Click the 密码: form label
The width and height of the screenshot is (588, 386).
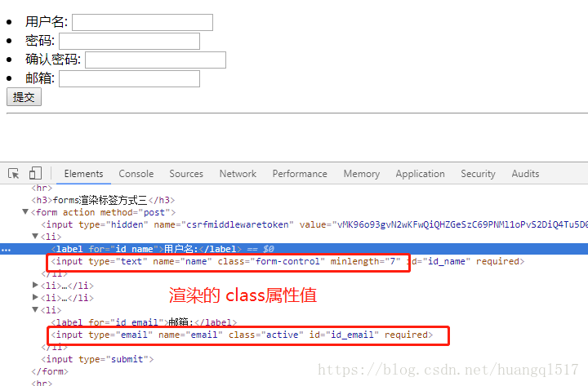click(40, 41)
